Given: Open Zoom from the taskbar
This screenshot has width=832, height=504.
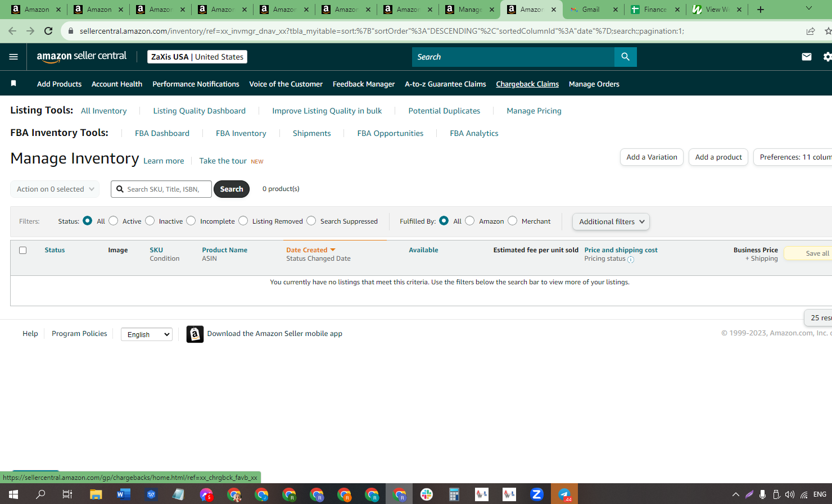Looking at the screenshot, I should 537,494.
